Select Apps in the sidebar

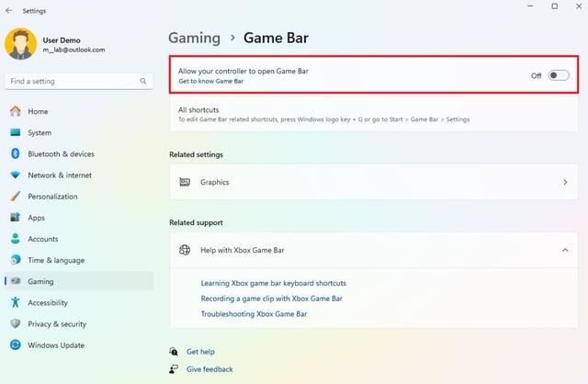pos(80,217)
